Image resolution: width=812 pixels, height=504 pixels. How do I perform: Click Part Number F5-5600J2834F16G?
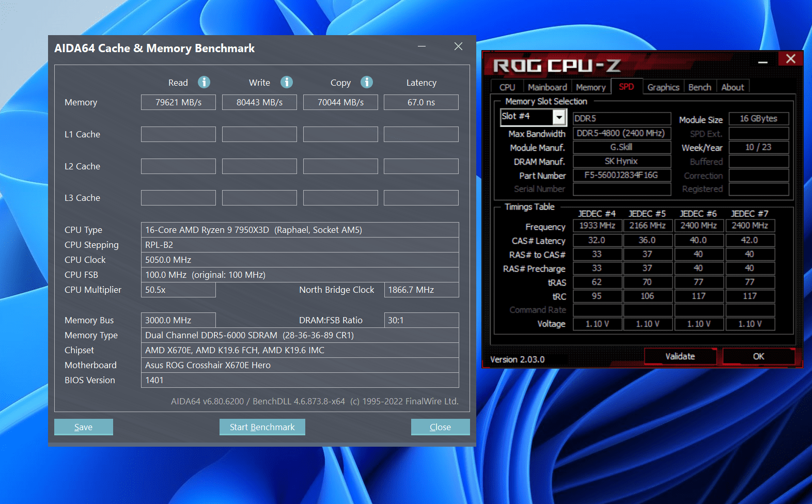(x=622, y=175)
